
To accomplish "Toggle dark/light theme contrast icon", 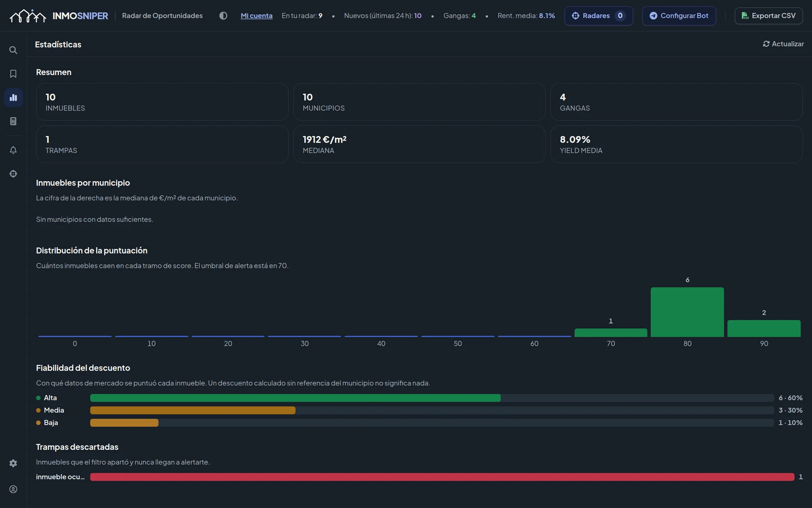I will coord(223,15).
